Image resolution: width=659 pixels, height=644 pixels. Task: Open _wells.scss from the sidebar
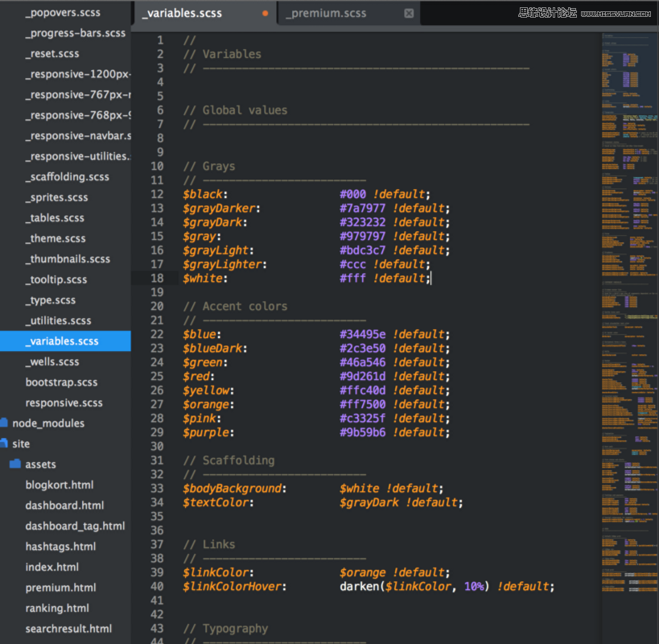52,361
